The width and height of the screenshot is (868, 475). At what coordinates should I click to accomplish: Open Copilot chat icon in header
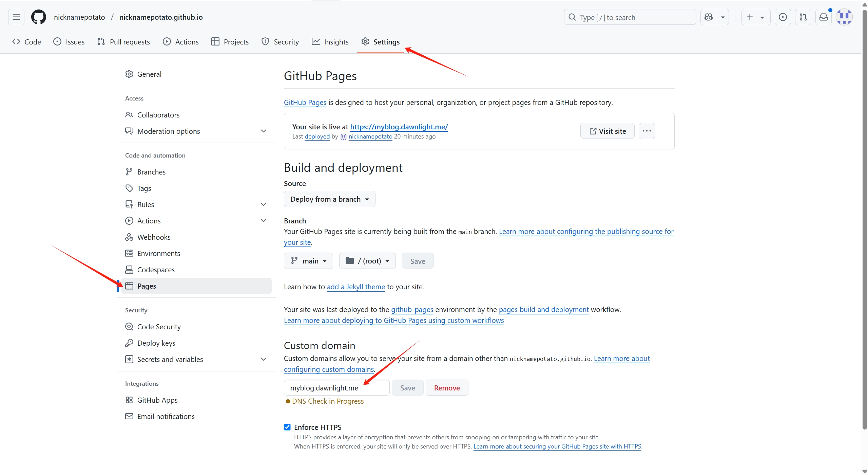coord(709,17)
